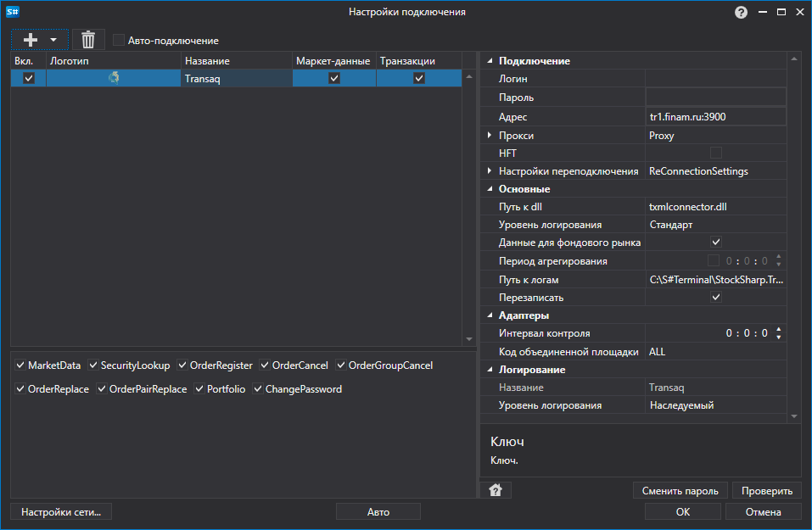Increase Период агрегирования with up arrow
The height and width of the screenshot is (530, 812).
point(778,257)
